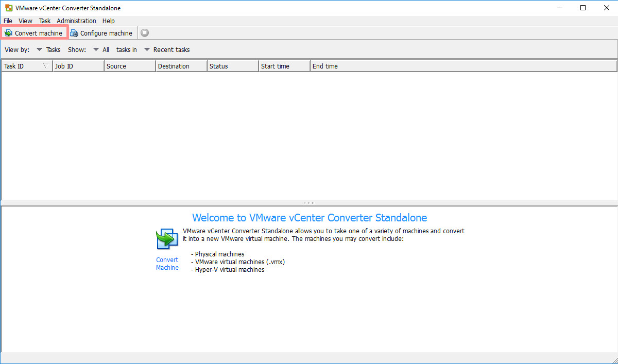Sort by the Source column header
The width and height of the screenshot is (618, 364).
click(x=130, y=66)
